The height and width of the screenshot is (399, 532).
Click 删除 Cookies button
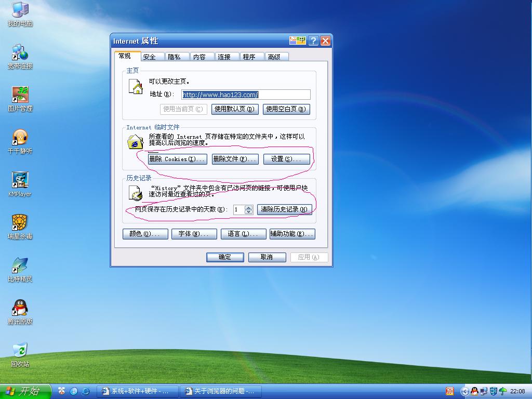pos(177,159)
